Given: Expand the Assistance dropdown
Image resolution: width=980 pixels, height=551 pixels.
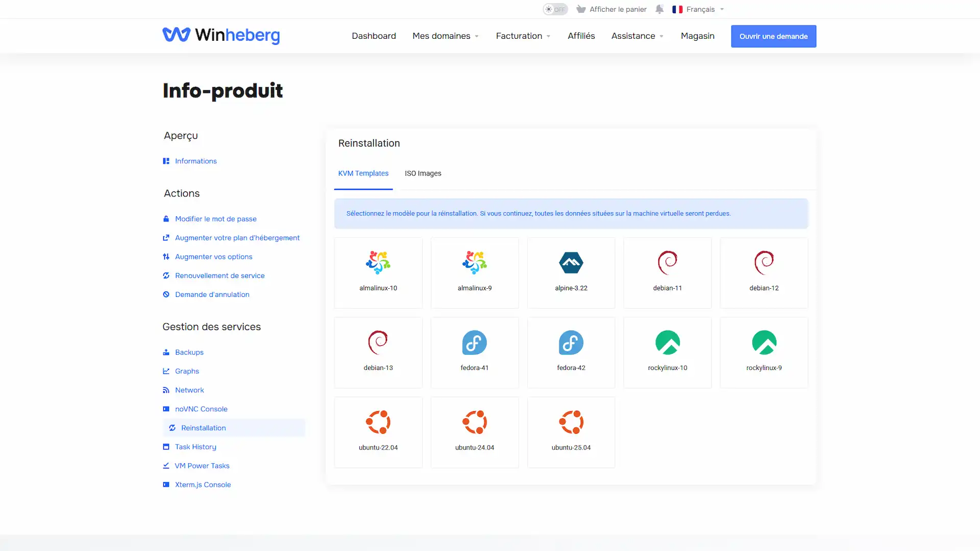Looking at the screenshot, I should 638,36.
